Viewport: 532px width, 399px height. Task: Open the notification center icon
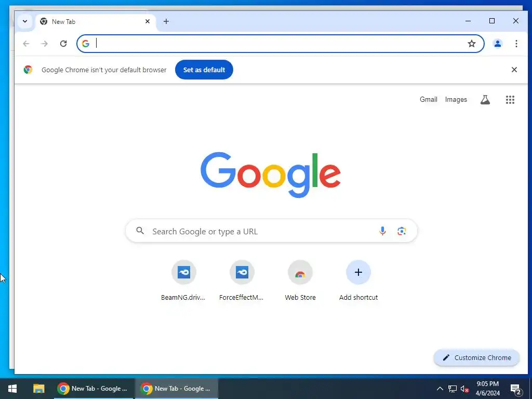[x=516, y=389]
